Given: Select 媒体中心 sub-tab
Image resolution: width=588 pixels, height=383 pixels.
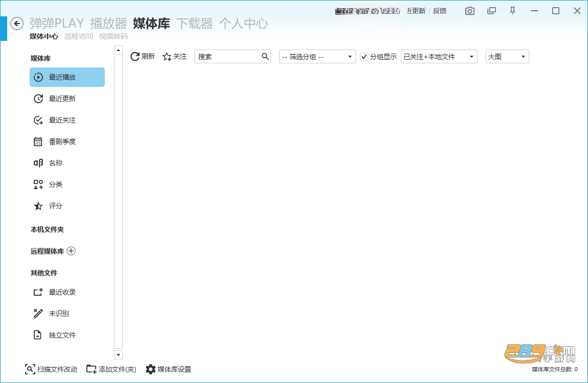Looking at the screenshot, I should click(44, 36).
